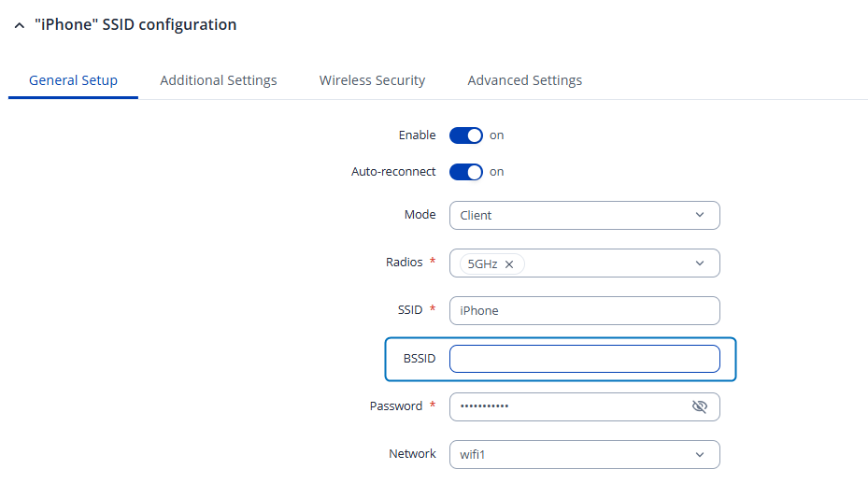The width and height of the screenshot is (868, 498).
Task: Click the 5GHz chip in Radios
Action: point(482,264)
